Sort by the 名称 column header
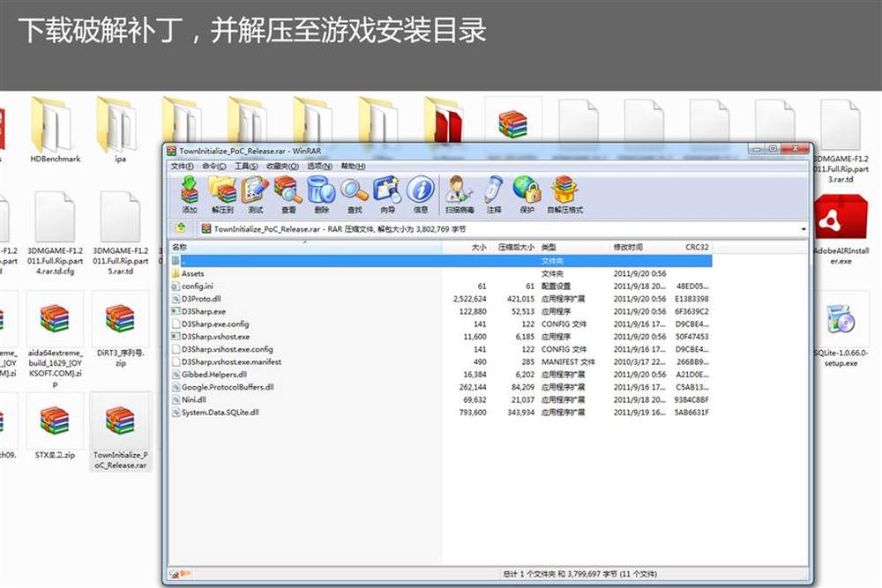 pyautogui.click(x=306, y=247)
